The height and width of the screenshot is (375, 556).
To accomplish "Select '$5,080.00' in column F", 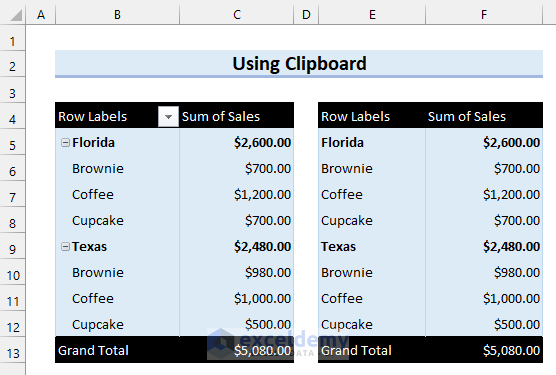I will [x=484, y=350].
